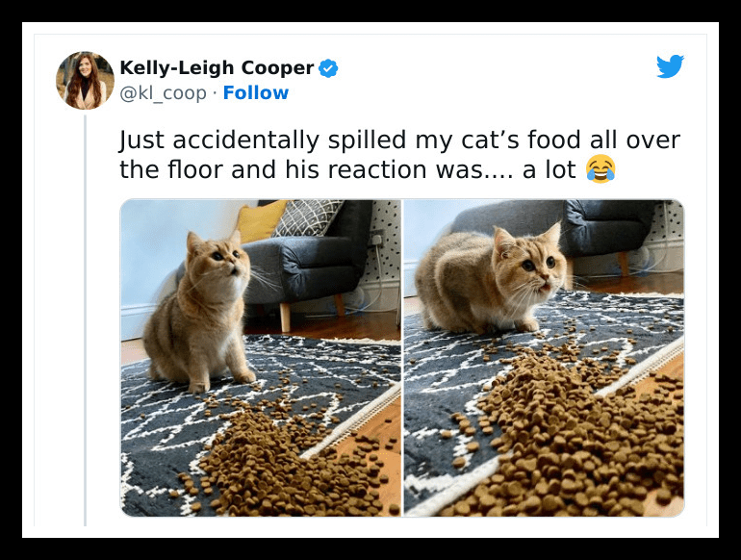Open the @kl_coop handle link
741x560 pixels.
(163, 93)
